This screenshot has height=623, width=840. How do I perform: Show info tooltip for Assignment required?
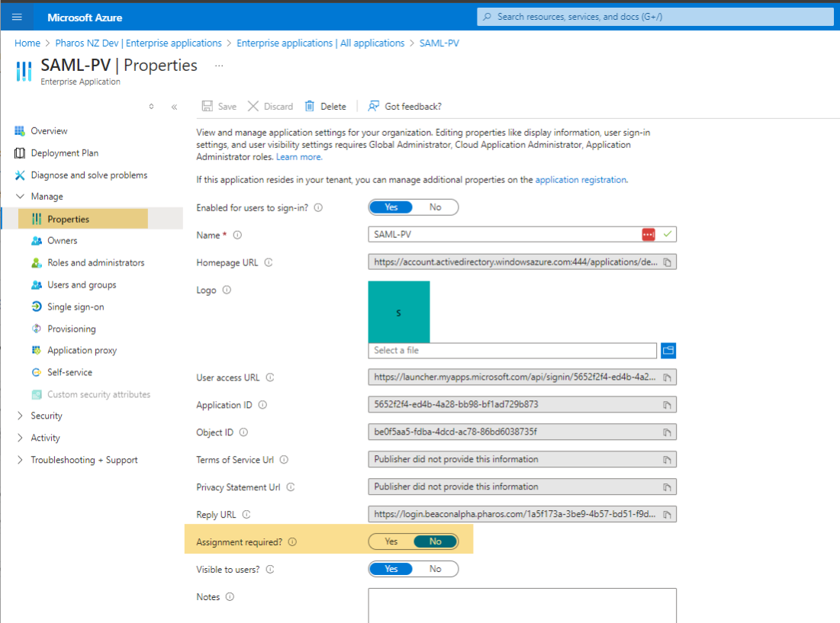tap(292, 541)
